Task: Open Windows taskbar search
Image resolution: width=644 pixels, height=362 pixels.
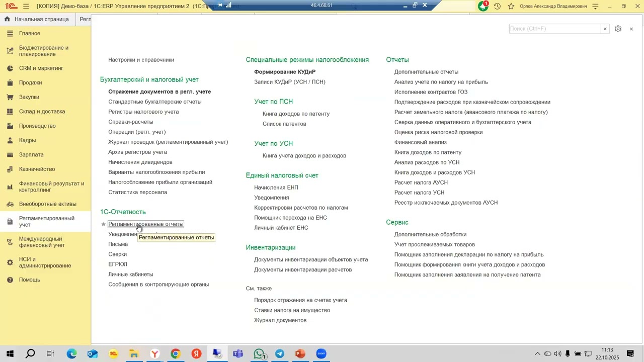Action: (x=30, y=354)
